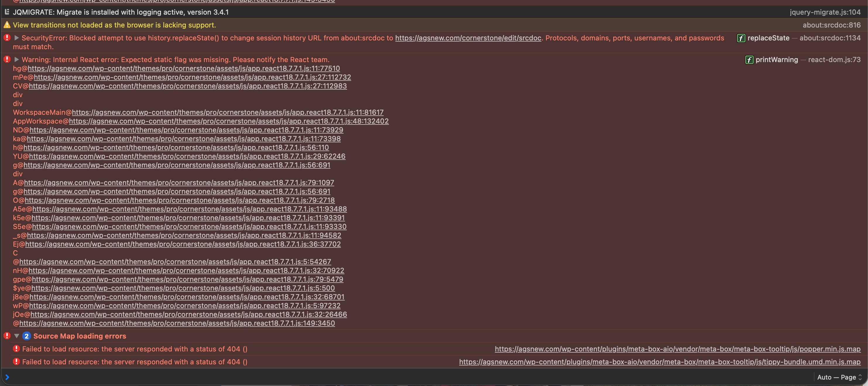
Task: Follow the agsnew.com/cornerstone/edit/srcdoc link
Action: pos(468,38)
